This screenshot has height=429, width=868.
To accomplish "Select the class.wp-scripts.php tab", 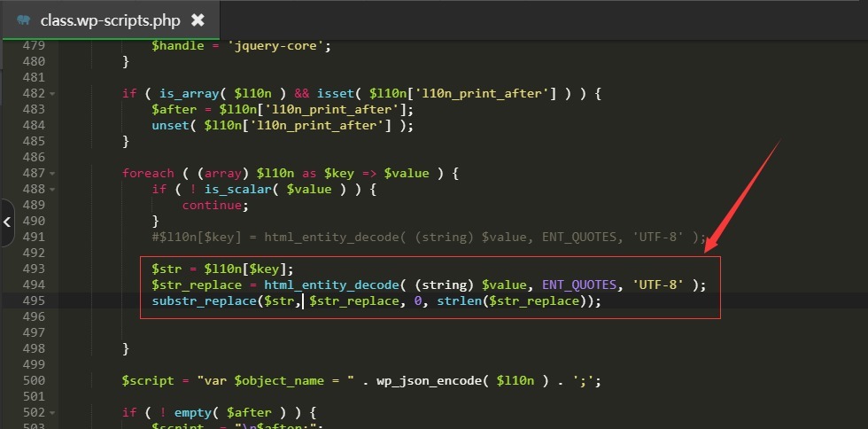I will pos(110,20).
